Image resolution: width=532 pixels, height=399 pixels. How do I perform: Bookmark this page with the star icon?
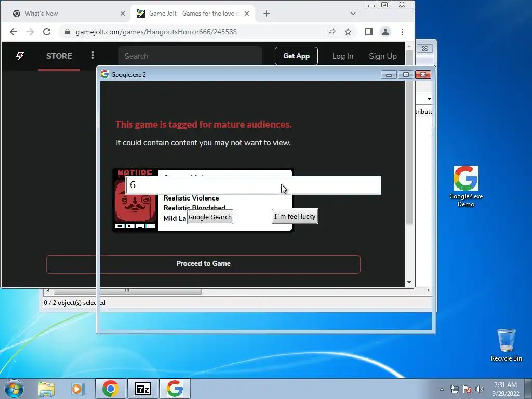(348, 32)
